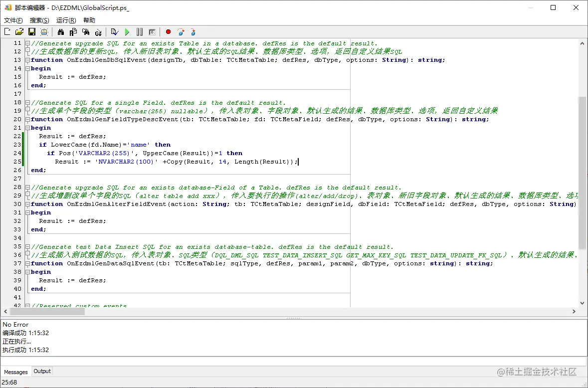Collapse the begin block at line 38
Viewport: 588px width, 388px height.
point(27,272)
